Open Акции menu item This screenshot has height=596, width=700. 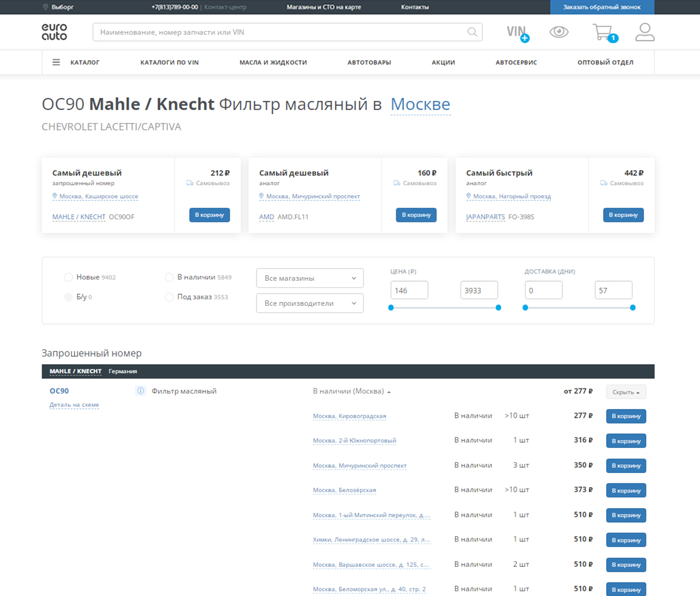click(x=444, y=62)
